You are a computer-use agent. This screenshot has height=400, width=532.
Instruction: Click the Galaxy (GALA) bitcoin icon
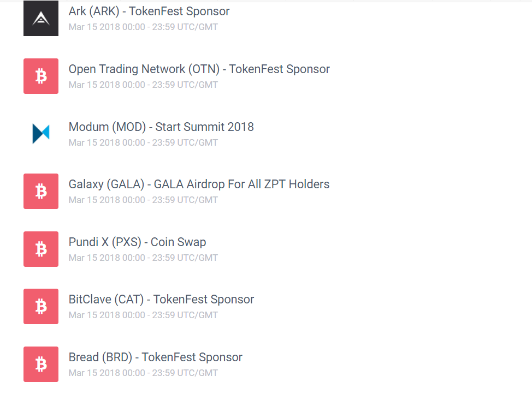[x=41, y=192]
